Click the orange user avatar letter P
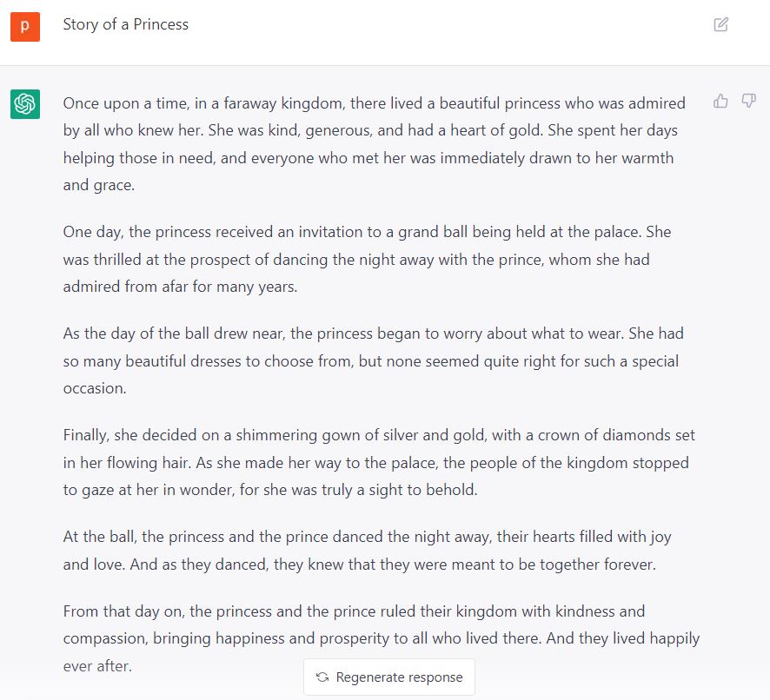The height and width of the screenshot is (700, 770). pos(25,26)
